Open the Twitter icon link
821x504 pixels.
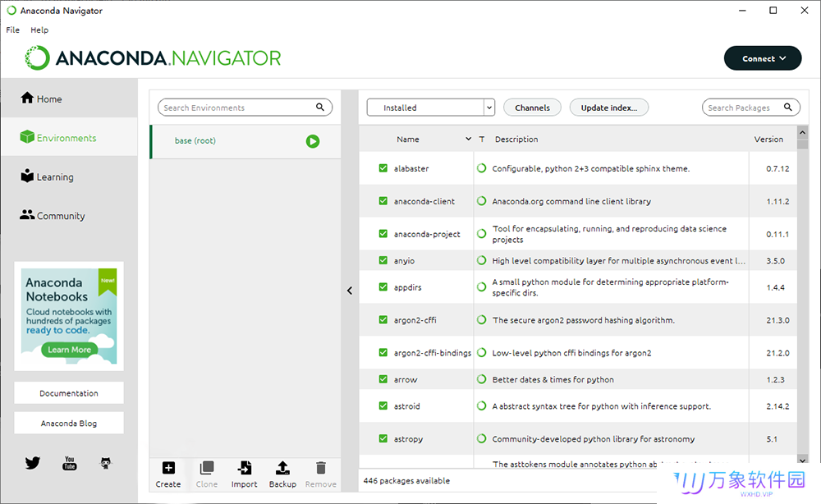click(33, 463)
